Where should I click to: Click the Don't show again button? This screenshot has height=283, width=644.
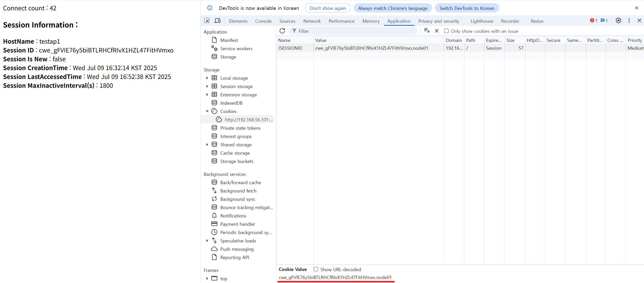(x=328, y=8)
